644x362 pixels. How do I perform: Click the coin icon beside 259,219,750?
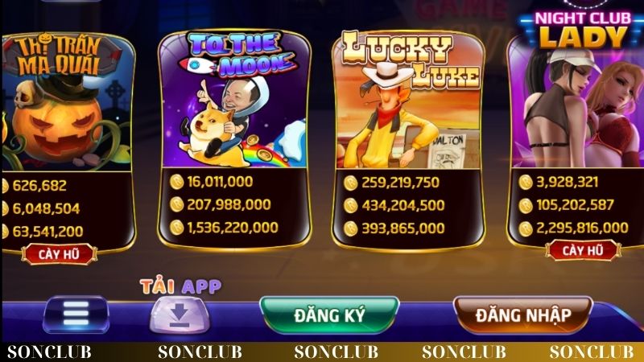pyautogui.click(x=350, y=183)
